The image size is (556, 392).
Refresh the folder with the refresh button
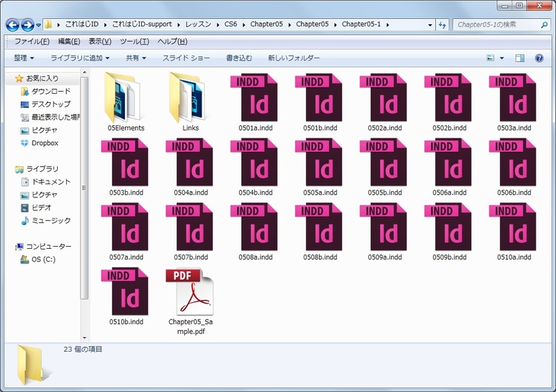click(x=442, y=25)
